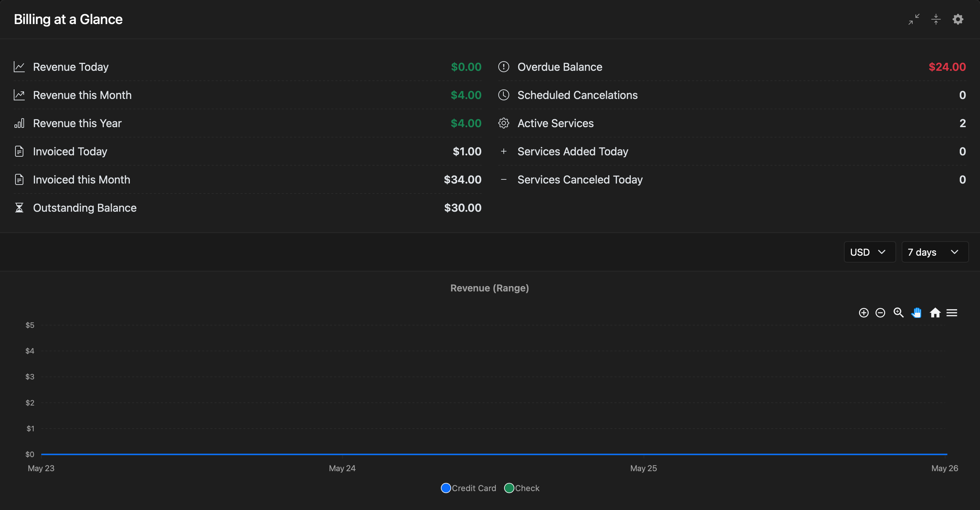This screenshot has height=510, width=980.
Task: Click the Revenue this Month label
Action: point(82,95)
